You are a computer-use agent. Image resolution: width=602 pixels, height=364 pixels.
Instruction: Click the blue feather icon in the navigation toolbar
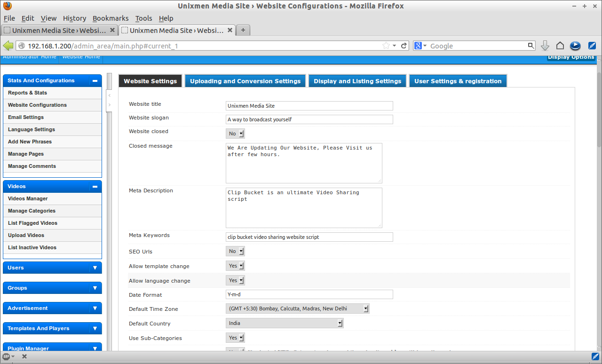(x=592, y=46)
